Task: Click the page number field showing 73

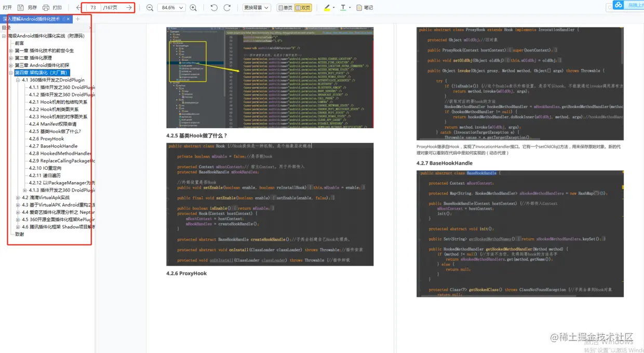Action: pos(93,8)
